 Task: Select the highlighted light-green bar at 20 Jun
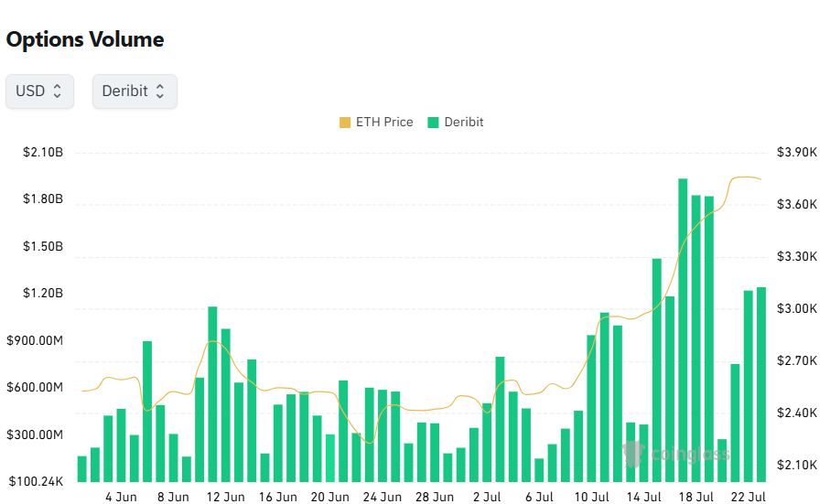pos(330,458)
